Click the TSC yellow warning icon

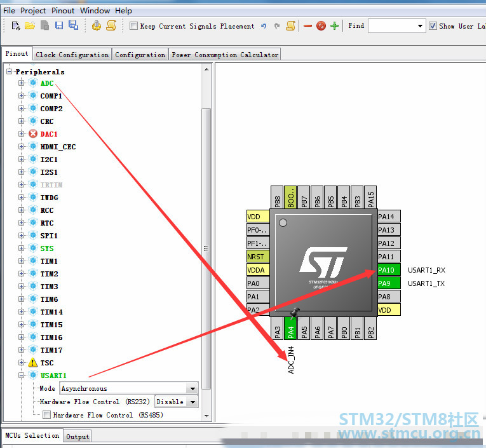click(x=33, y=362)
